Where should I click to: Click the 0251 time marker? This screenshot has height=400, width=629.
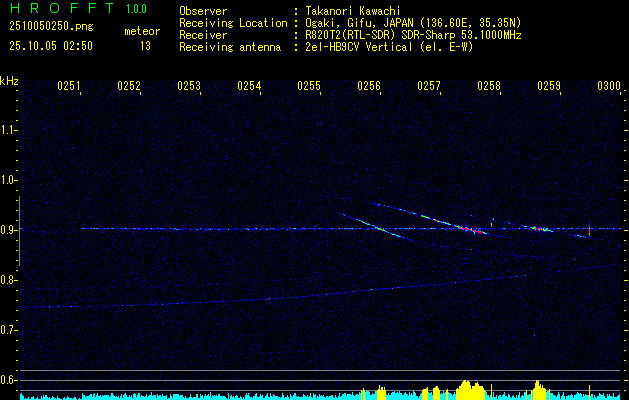[69, 87]
